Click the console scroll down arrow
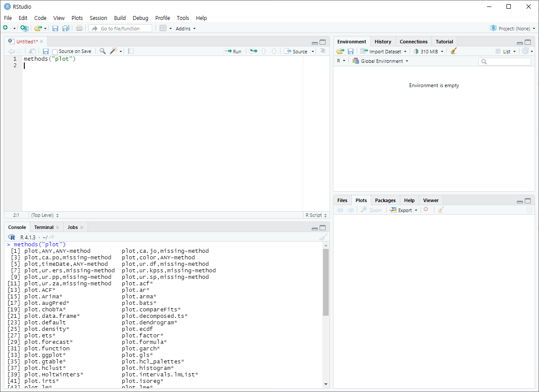The width and height of the screenshot is (539, 392). click(326, 384)
